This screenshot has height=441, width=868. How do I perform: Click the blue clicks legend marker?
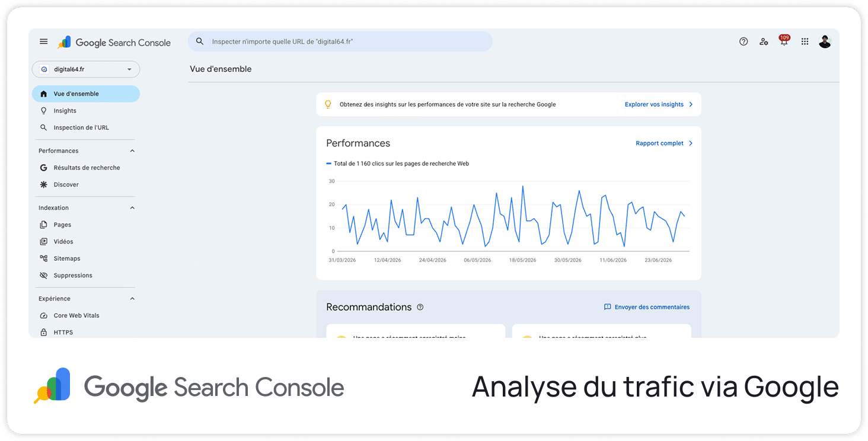[329, 164]
